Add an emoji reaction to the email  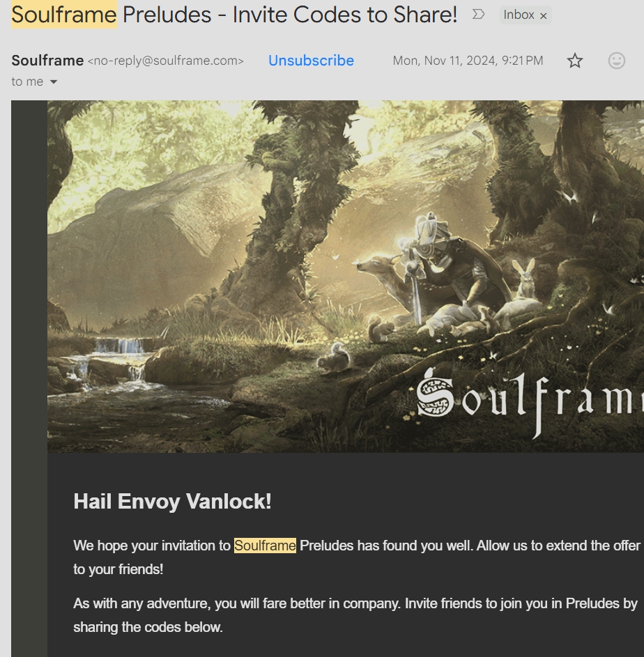(x=616, y=61)
